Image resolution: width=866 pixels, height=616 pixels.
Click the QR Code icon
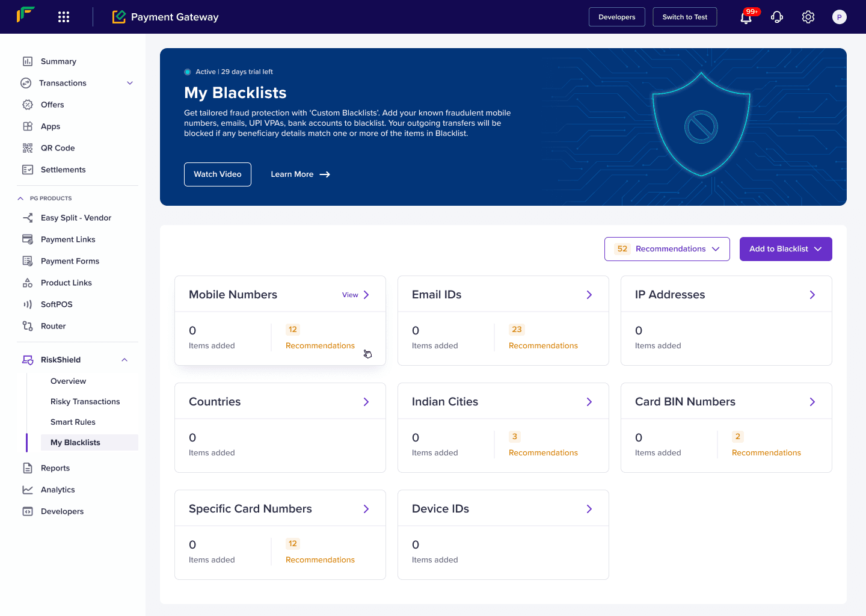coord(28,148)
